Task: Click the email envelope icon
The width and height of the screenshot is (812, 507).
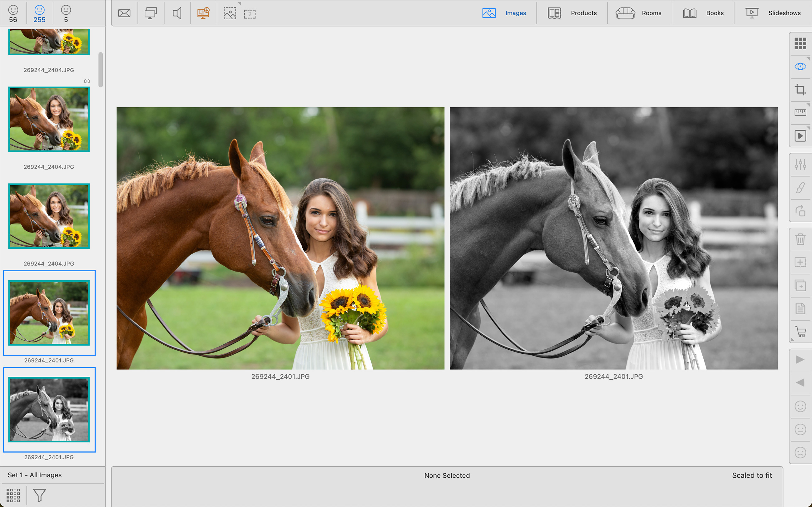Action: [124, 13]
